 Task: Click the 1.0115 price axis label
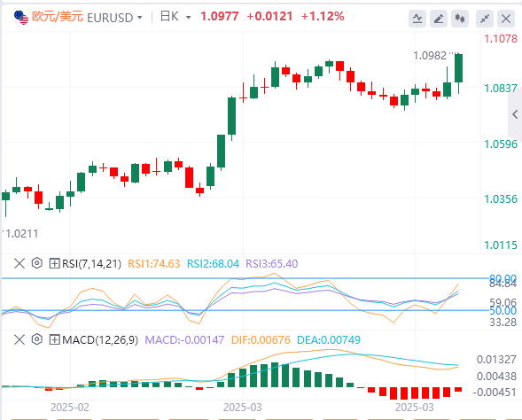[501, 245]
